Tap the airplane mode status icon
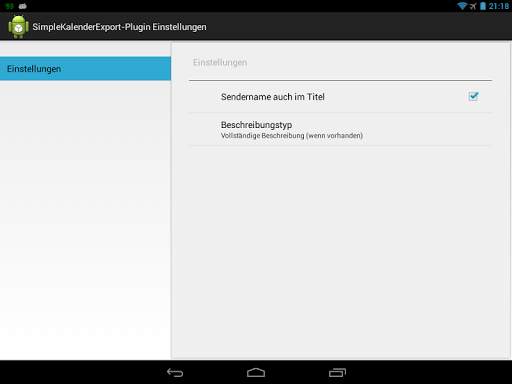Screen dimensions: 512x384 473,6
